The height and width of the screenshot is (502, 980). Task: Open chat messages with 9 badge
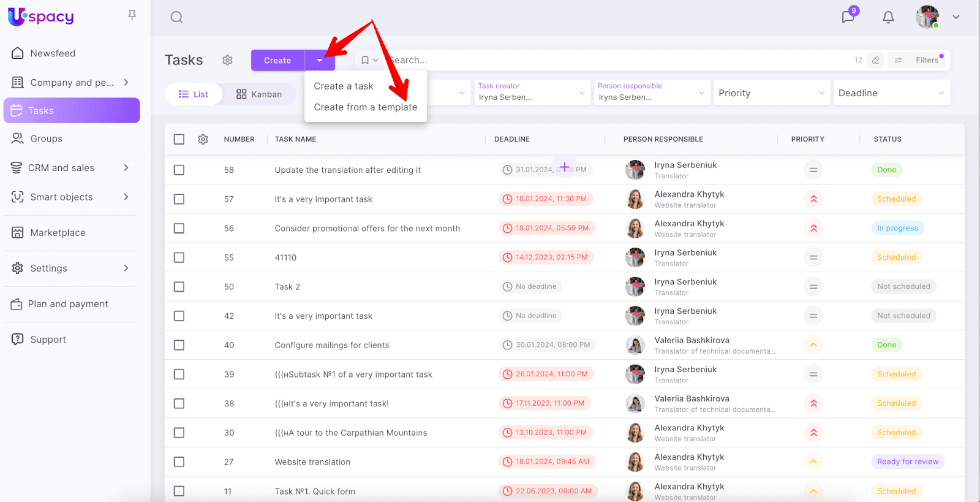848,17
